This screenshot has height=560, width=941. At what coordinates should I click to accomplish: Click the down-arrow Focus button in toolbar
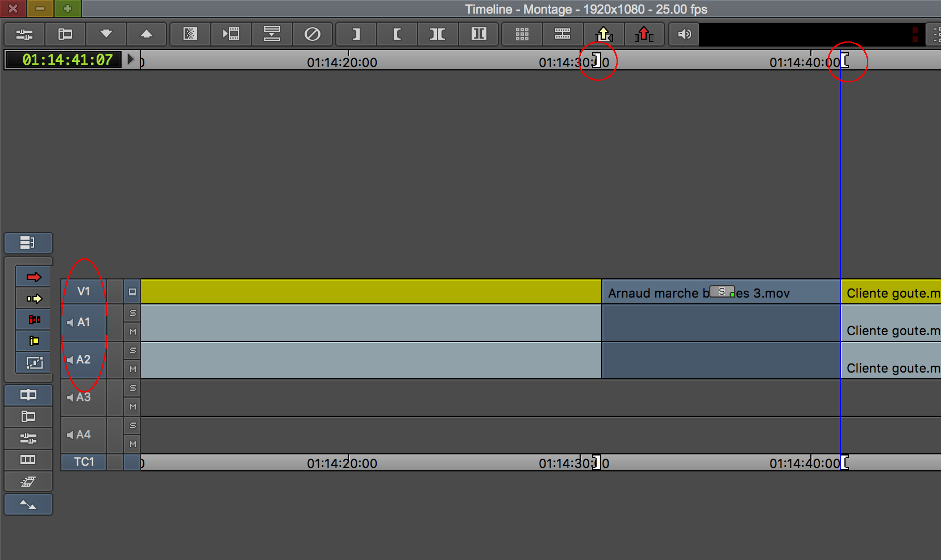pyautogui.click(x=106, y=34)
